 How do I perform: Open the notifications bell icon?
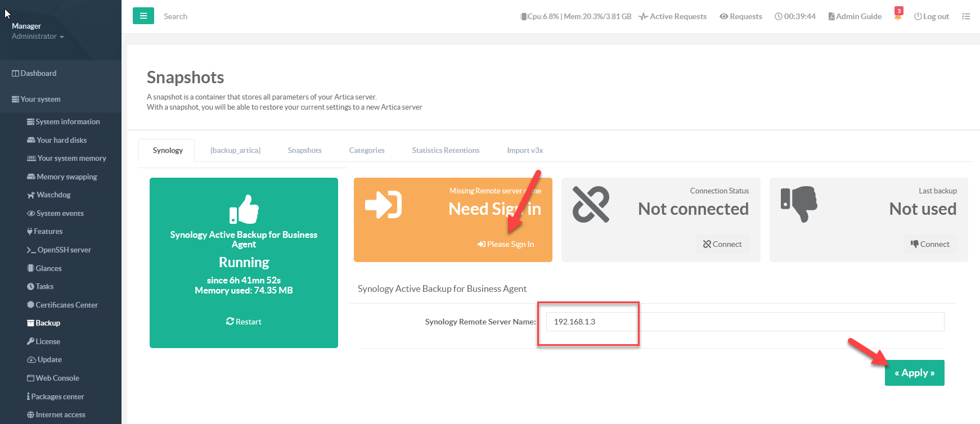tap(898, 16)
